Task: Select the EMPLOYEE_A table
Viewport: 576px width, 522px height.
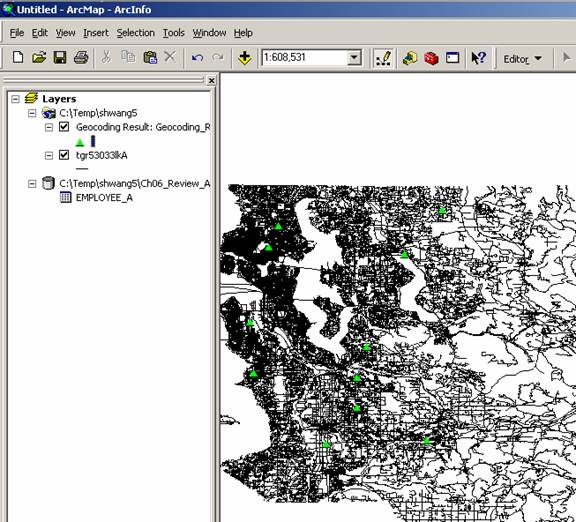Action: pos(104,198)
